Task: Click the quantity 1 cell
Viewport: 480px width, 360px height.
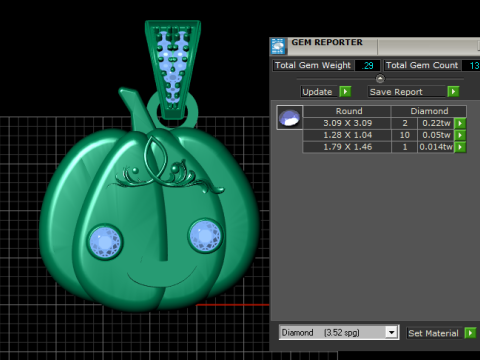Action: pos(404,147)
